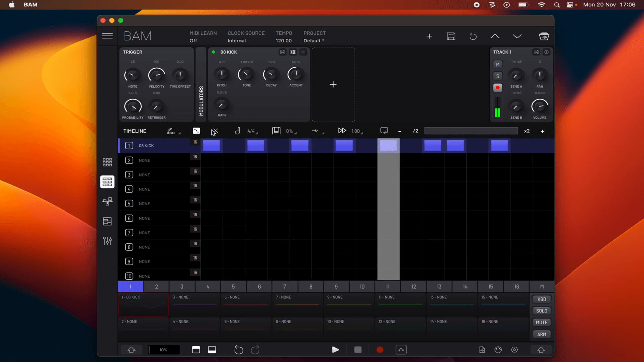Open the BAM menu in the menu bar
The image size is (644, 362).
click(31, 5)
